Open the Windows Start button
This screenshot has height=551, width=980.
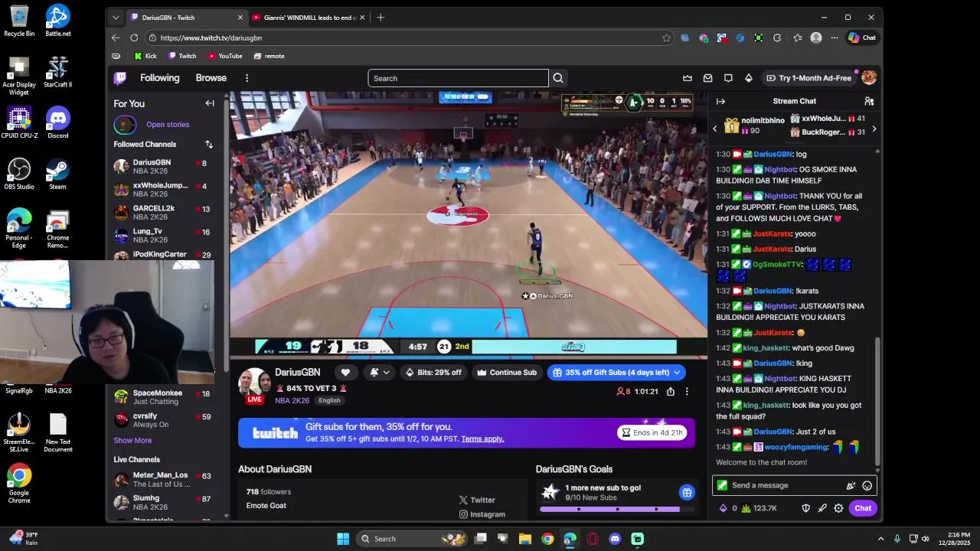pos(343,539)
